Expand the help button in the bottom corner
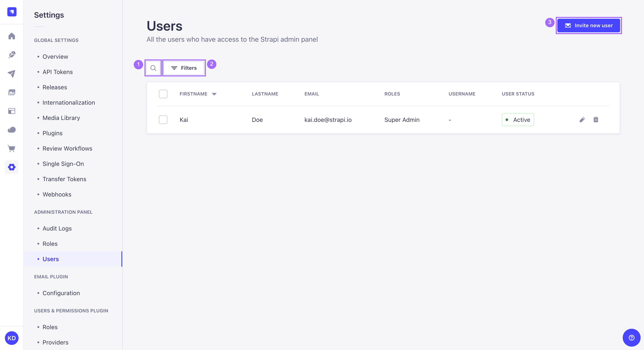Image resolution: width=644 pixels, height=350 pixels. [x=632, y=337]
